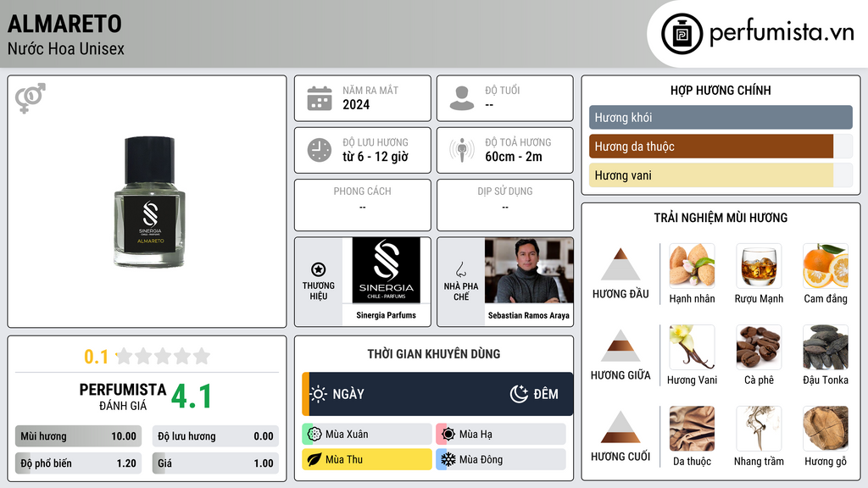The height and width of the screenshot is (488, 868).
Task: Click the five-star rating row
Action: [x=163, y=357]
